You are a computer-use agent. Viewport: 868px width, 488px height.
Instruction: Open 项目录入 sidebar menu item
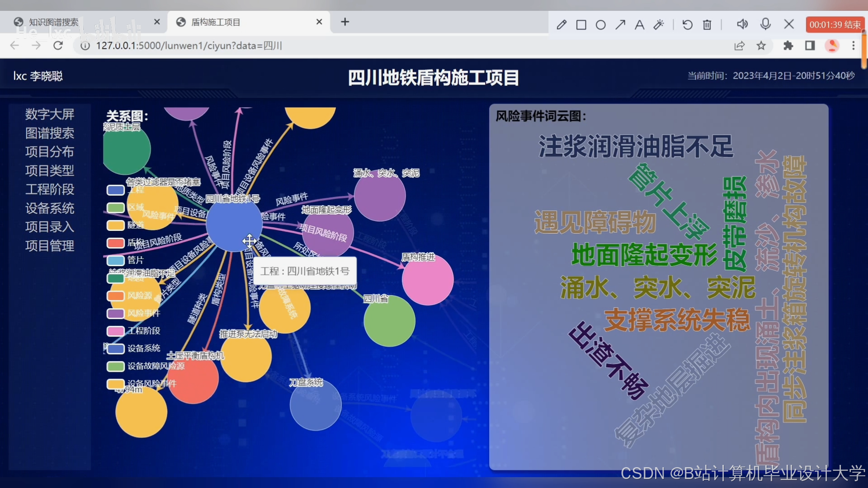pyautogui.click(x=50, y=227)
